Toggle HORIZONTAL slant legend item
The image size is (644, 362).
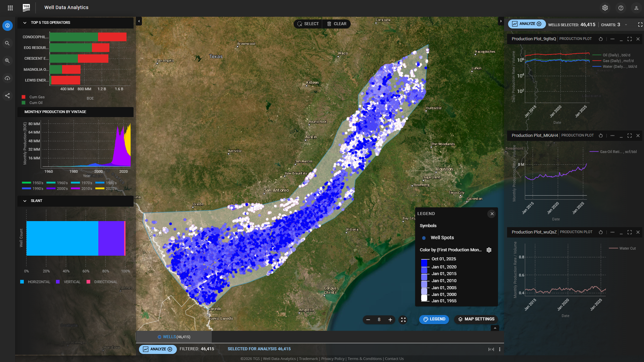click(35, 282)
